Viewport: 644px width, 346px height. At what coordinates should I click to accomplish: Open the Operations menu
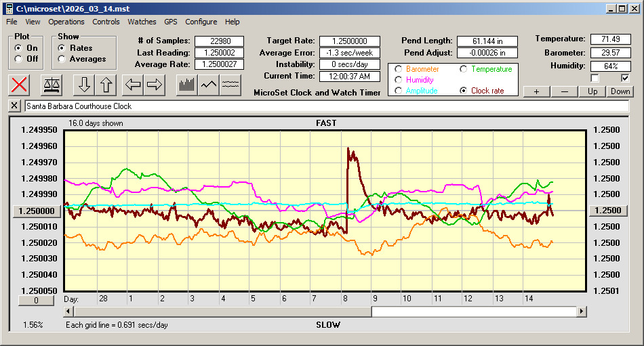(66, 22)
